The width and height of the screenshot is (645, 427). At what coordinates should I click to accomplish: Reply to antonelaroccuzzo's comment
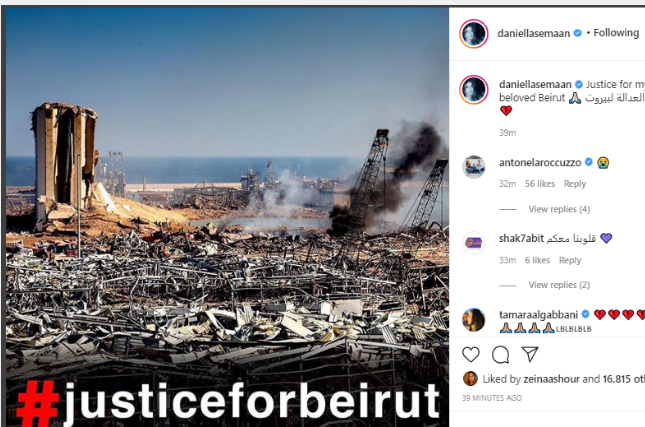[575, 184]
